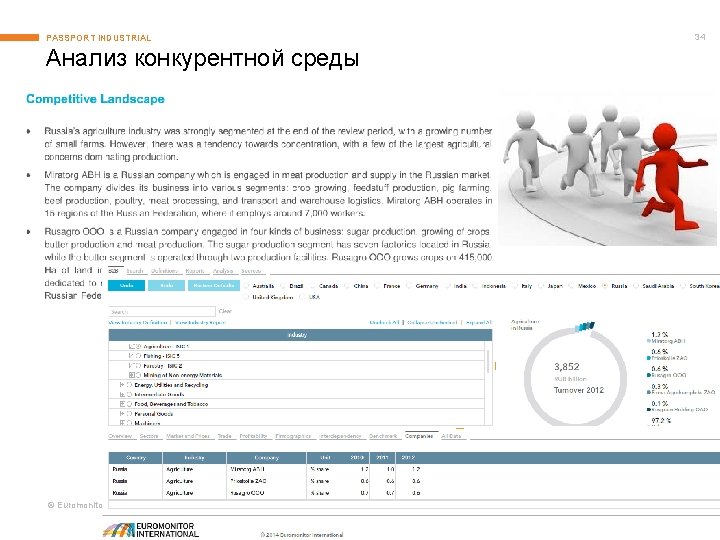Select the France country radio button
The width and height of the screenshot is (720, 540).
click(x=377, y=286)
